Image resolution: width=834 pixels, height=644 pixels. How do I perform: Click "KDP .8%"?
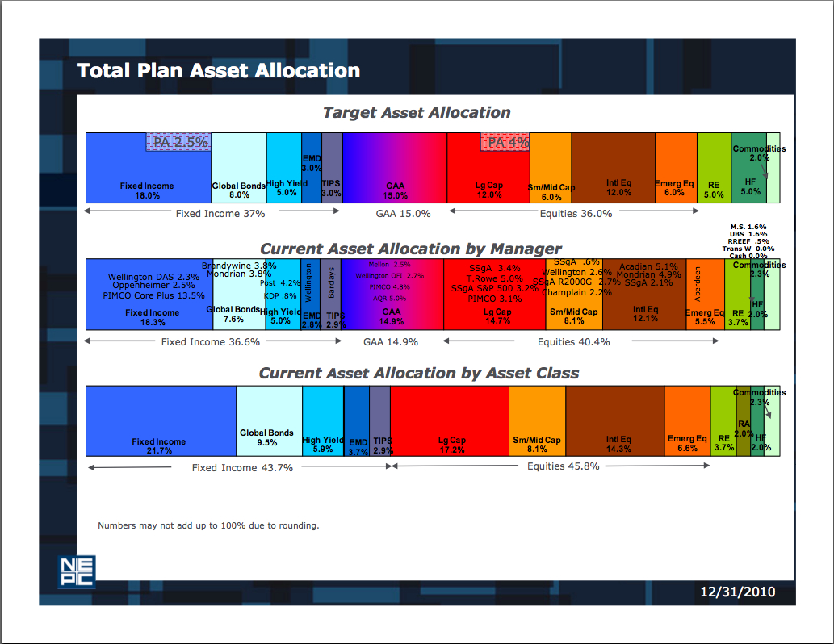pyautogui.click(x=281, y=295)
